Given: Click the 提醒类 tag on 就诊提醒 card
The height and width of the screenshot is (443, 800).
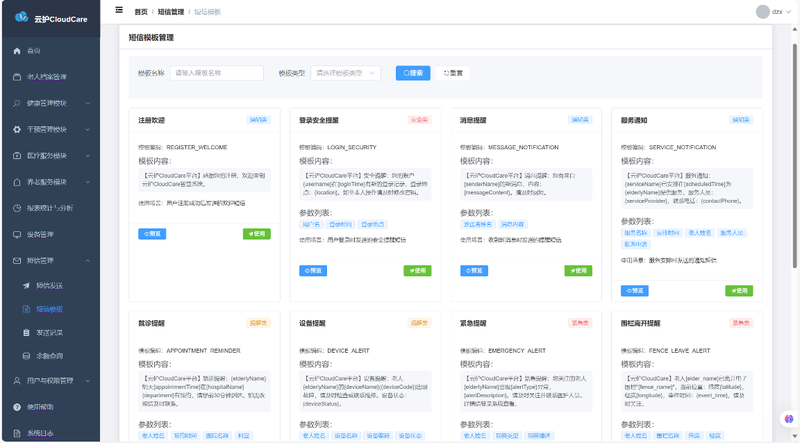Looking at the screenshot, I should tap(259, 323).
